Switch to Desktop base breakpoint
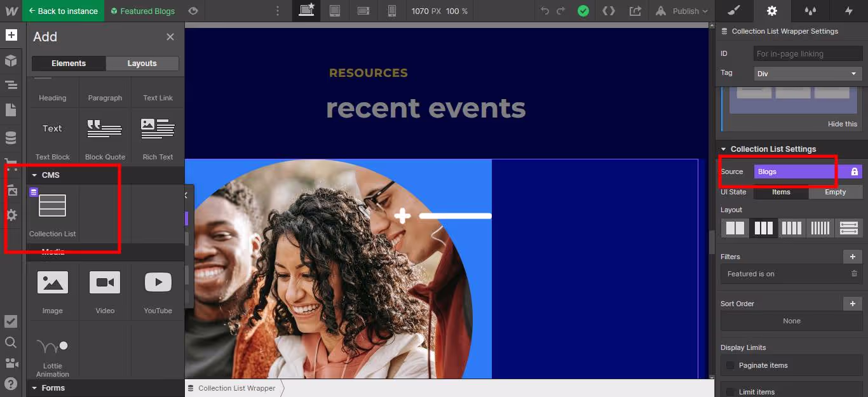 306,11
